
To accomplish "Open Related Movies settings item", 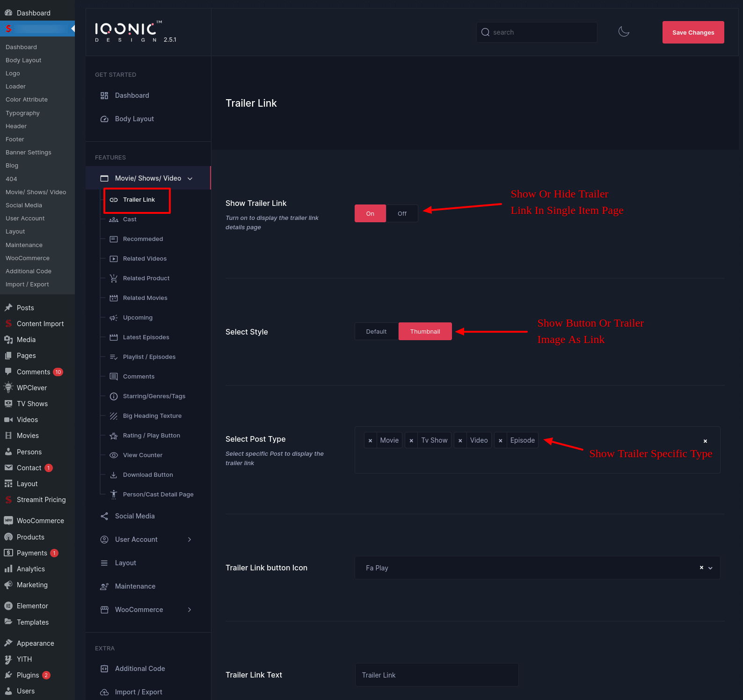I will click(x=145, y=298).
